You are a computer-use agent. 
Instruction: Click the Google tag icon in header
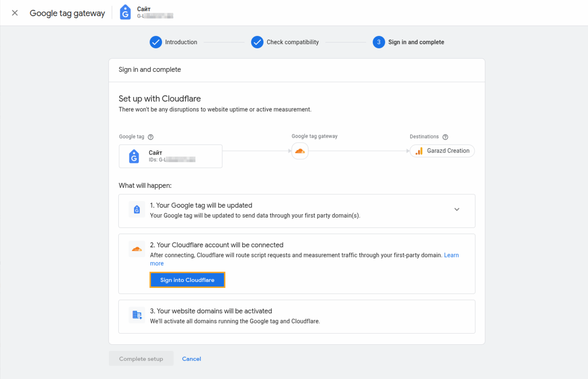pos(125,13)
